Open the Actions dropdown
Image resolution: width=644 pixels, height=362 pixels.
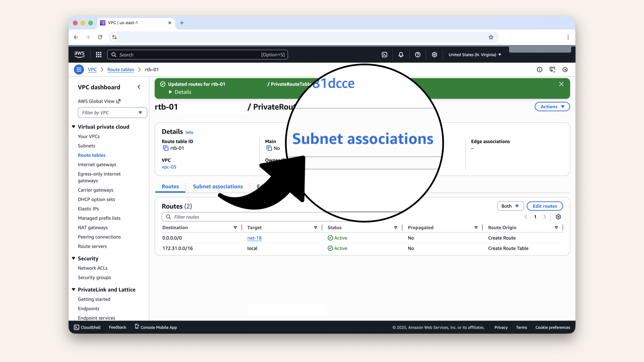pyautogui.click(x=552, y=107)
